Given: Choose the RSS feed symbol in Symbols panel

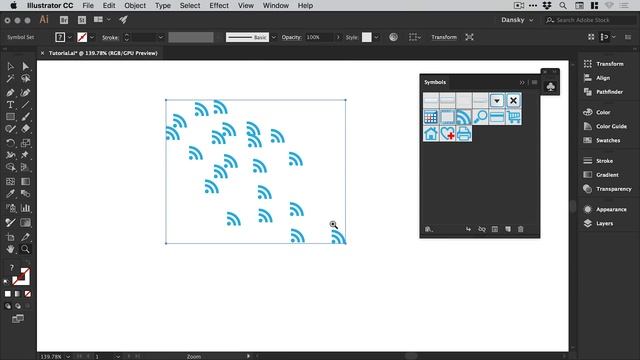Looking at the screenshot, I should click(464, 117).
